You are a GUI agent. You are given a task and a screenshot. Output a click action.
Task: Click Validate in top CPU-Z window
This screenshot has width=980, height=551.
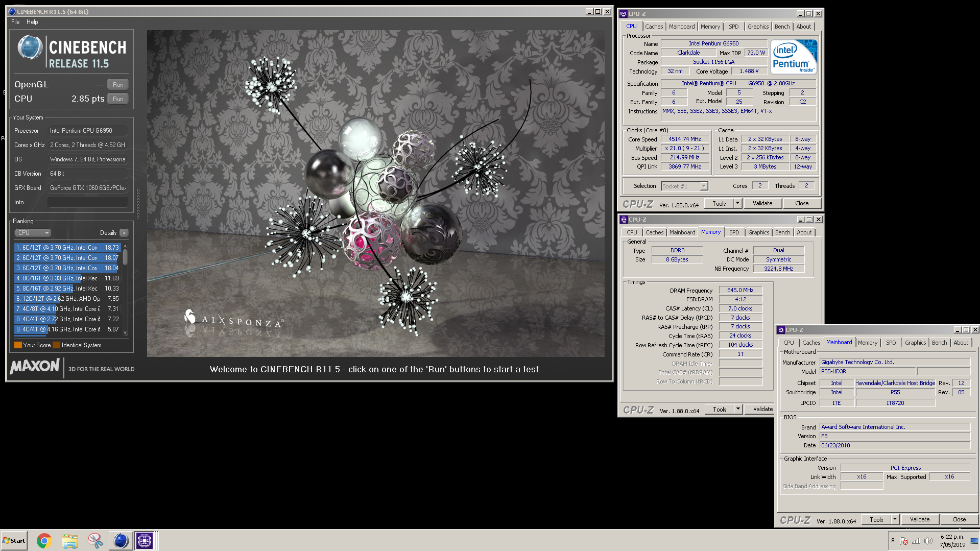pos(762,204)
